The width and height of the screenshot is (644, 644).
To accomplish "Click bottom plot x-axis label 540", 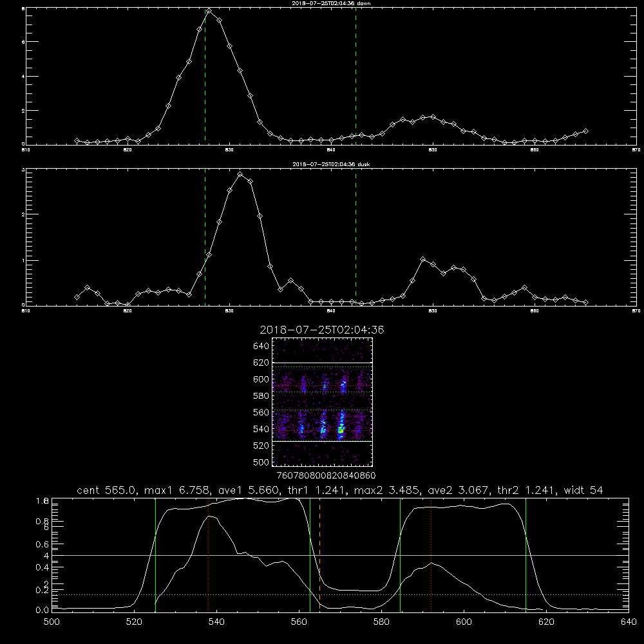I will (216, 622).
